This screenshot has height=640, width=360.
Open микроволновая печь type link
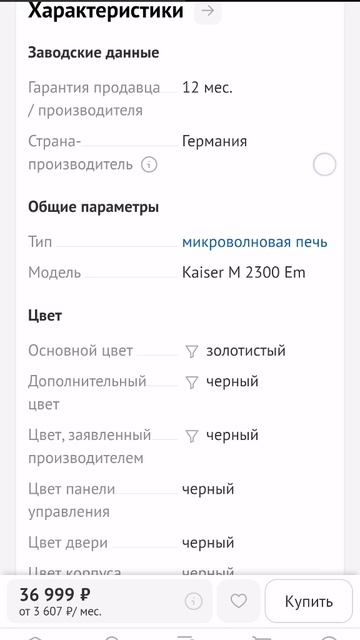(255, 242)
